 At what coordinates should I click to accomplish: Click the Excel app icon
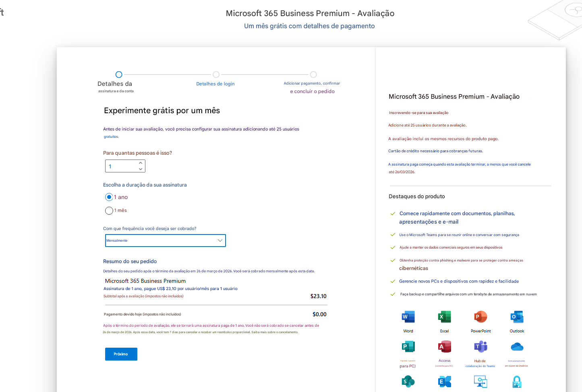[445, 317]
